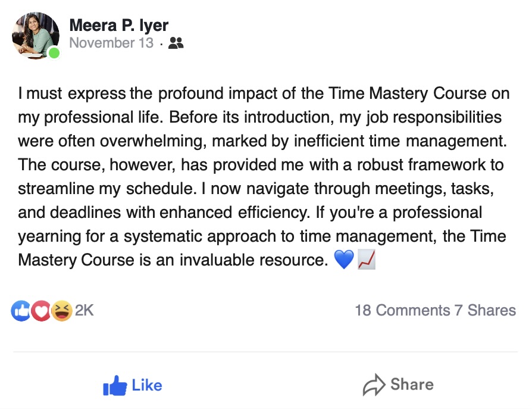
Task: Click the friends audience icon beside the date
Action: click(x=176, y=43)
